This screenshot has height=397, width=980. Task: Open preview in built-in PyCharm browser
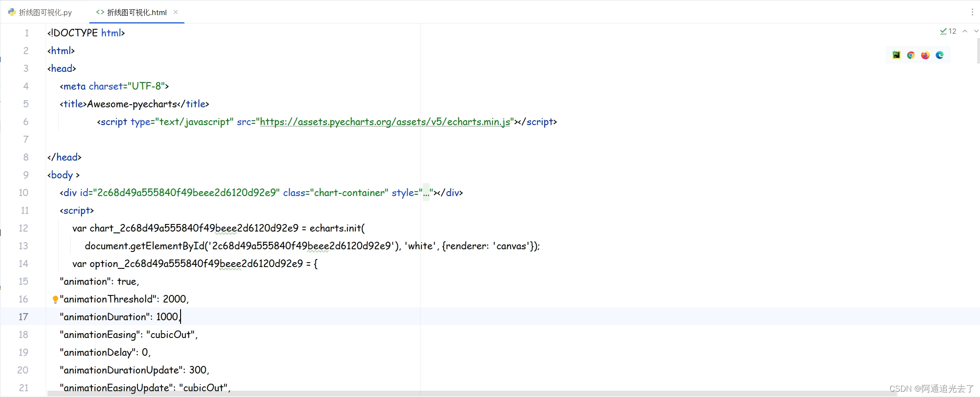(x=897, y=55)
